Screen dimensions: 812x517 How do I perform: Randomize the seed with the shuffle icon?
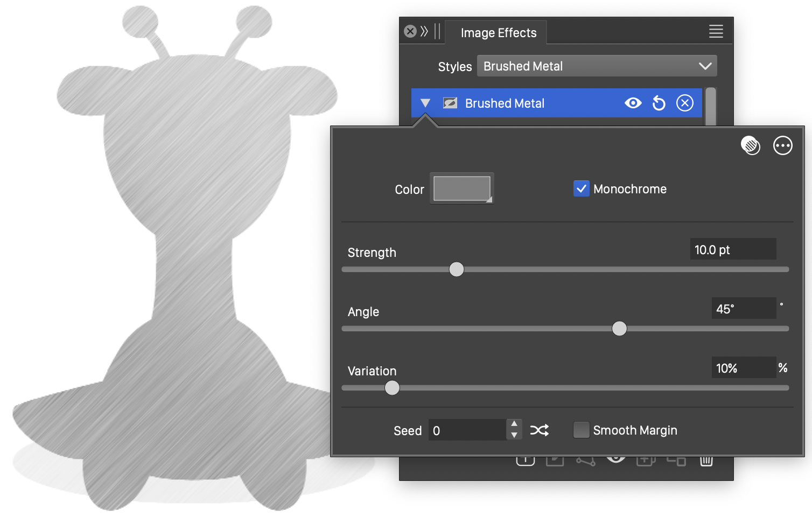click(x=539, y=430)
